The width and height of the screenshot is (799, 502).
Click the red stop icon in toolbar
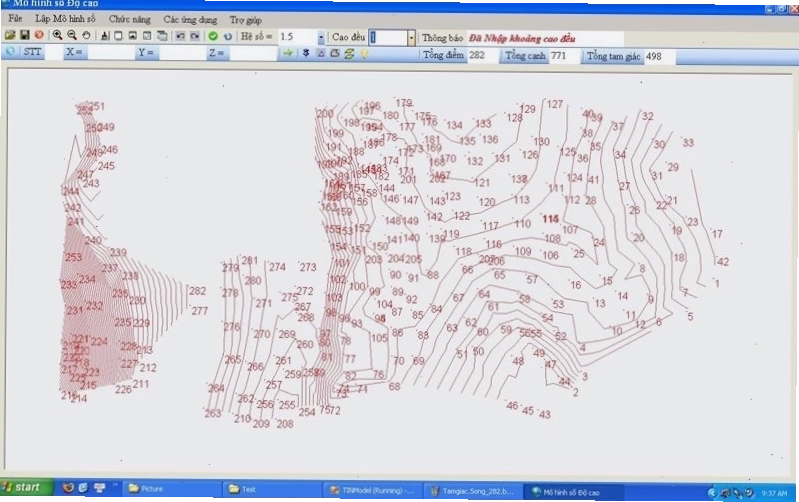(39, 35)
